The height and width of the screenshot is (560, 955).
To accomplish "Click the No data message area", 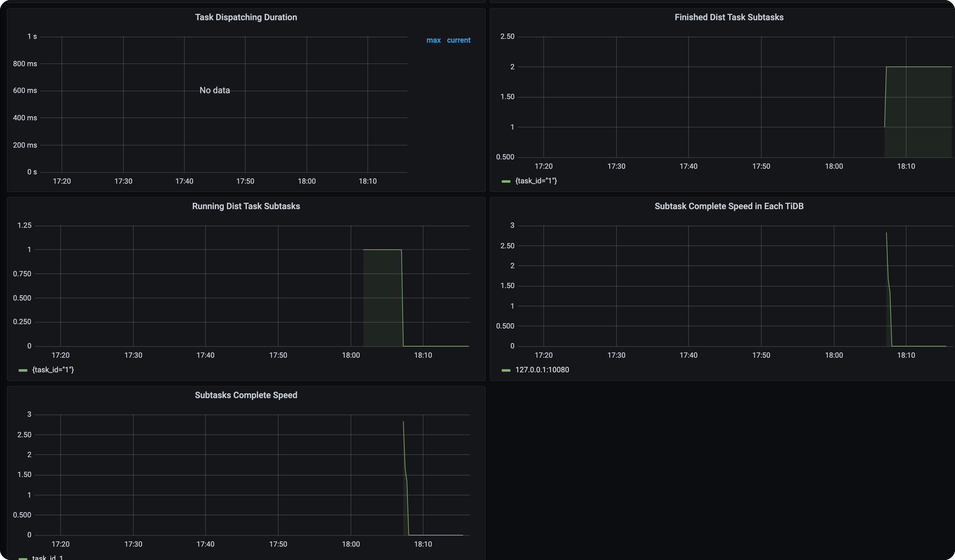I will pyautogui.click(x=215, y=90).
